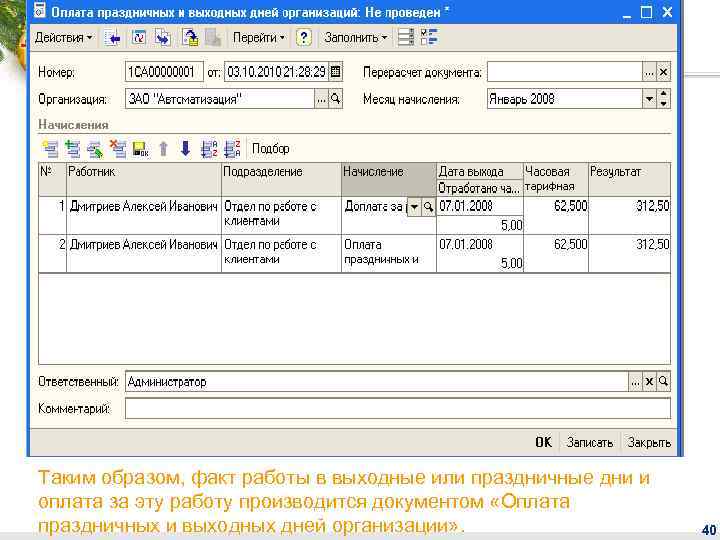Click the re-post document toolbar icon
This screenshot has width=720, height=540.
point(139,38)
